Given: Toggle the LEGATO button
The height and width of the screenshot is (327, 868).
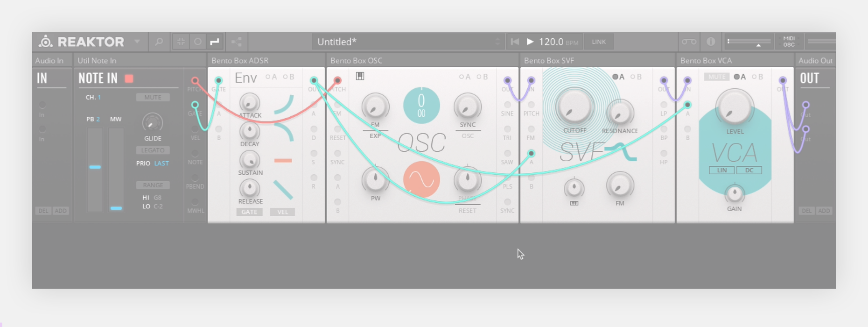Looking at the screenshot, I should pos(153,150).
